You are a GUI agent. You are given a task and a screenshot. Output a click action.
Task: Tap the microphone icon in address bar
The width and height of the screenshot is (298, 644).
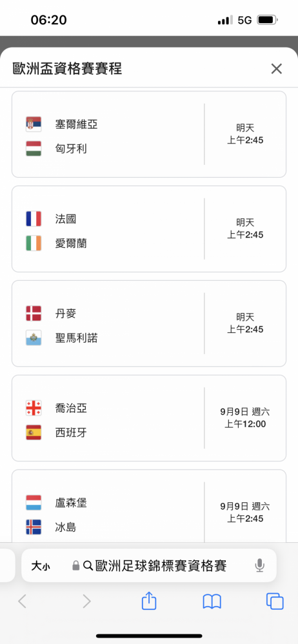[259, 565]
